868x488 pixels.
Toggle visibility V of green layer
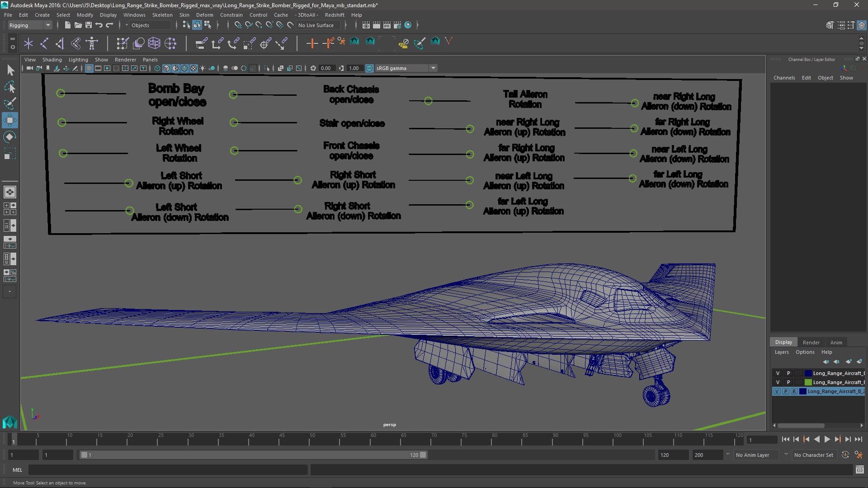point(778,382)
